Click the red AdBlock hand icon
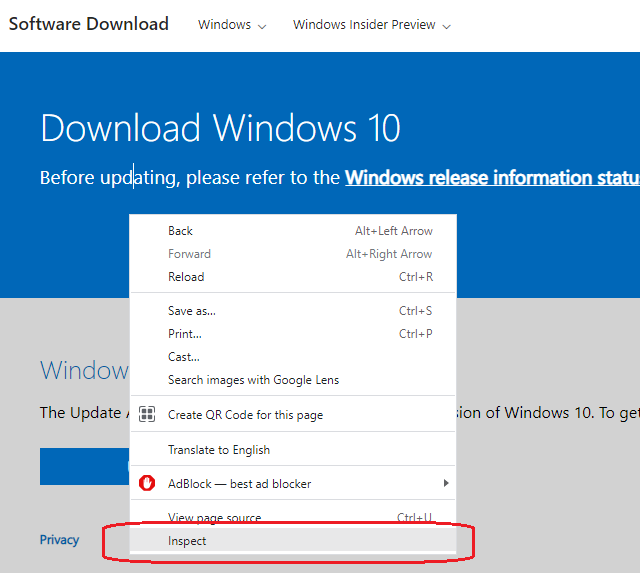The image size is (640, 580). coord(147,483)
